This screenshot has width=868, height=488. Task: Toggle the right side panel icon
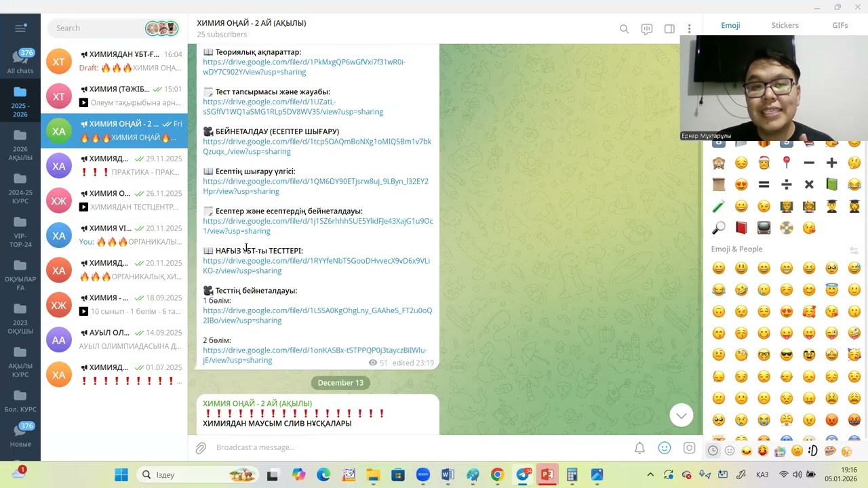669,28
